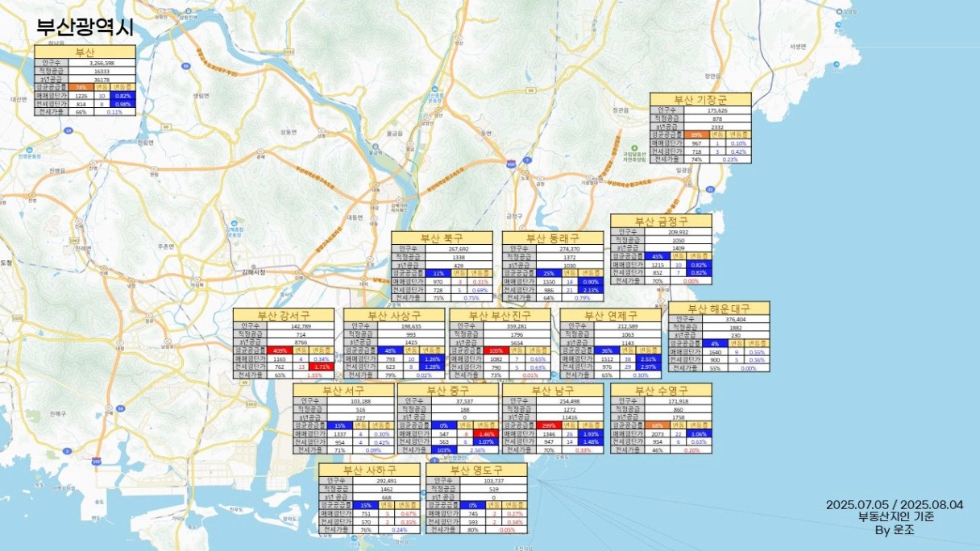Select the 남구 population value 254,498
This screenshot has height=551, width=980.
click(569, 401)
